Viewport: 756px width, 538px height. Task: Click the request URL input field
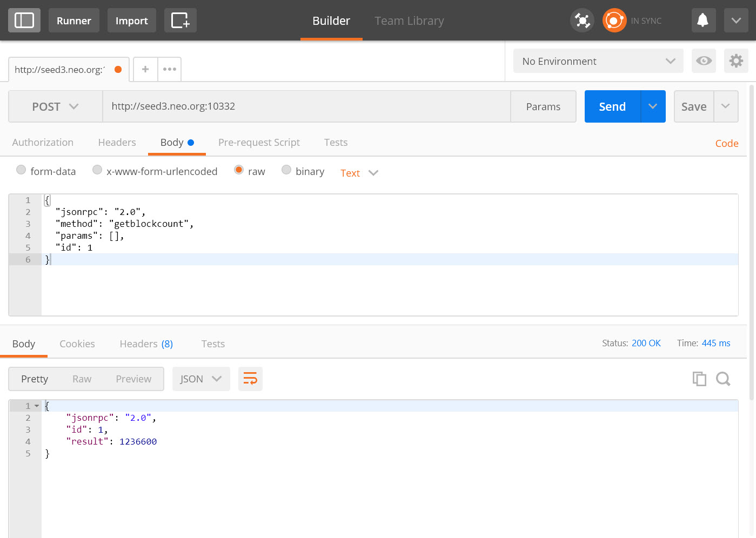coord(306,106)
